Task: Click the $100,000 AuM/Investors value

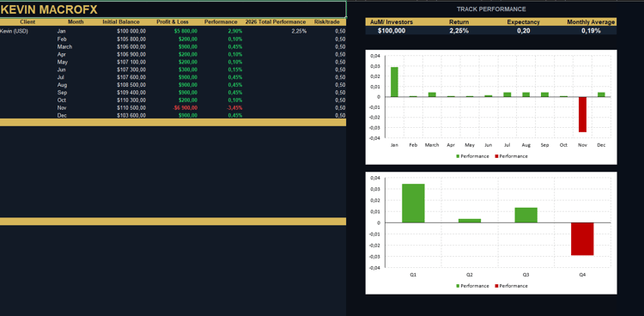Action: (392, 31)
